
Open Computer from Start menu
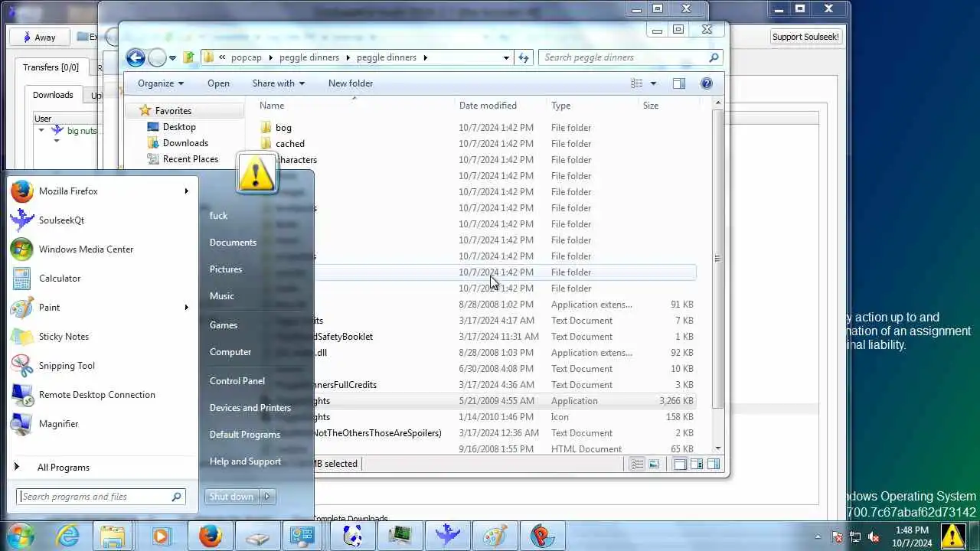pyautogui.click(x=230, y=352)
